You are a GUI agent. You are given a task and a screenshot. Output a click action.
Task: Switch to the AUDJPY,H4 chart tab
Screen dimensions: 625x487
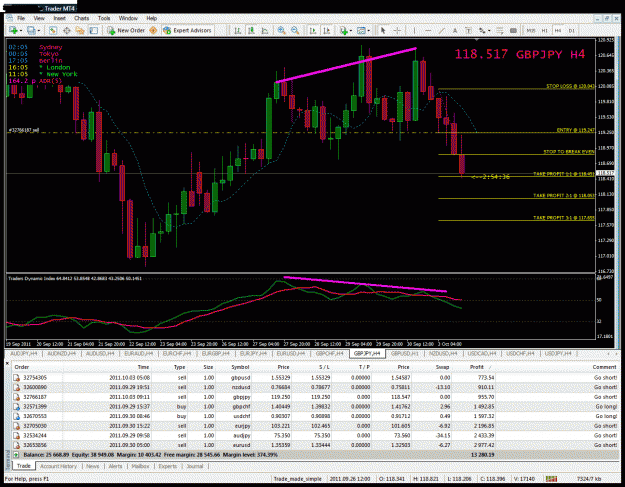pyautogui.click(x=24, y=353)
